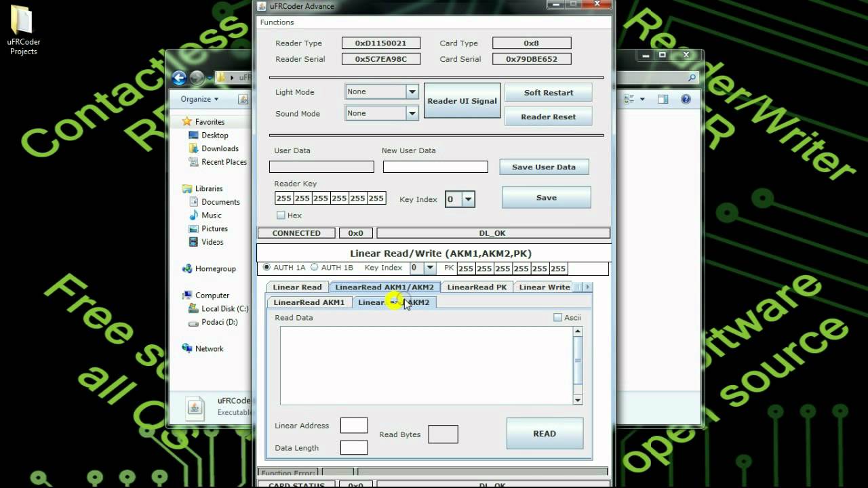Open the Documents library
868x488 pixels.
click(x=220, y=202)
